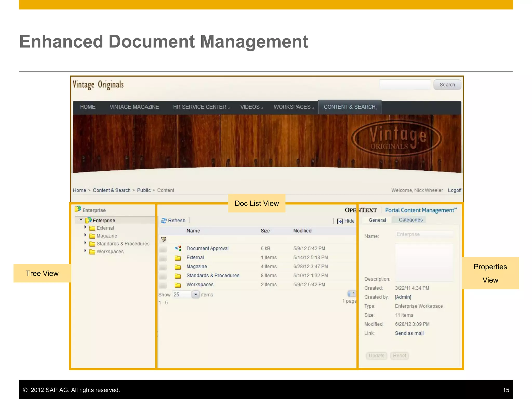Open the Document Approval item

[207, 249]
